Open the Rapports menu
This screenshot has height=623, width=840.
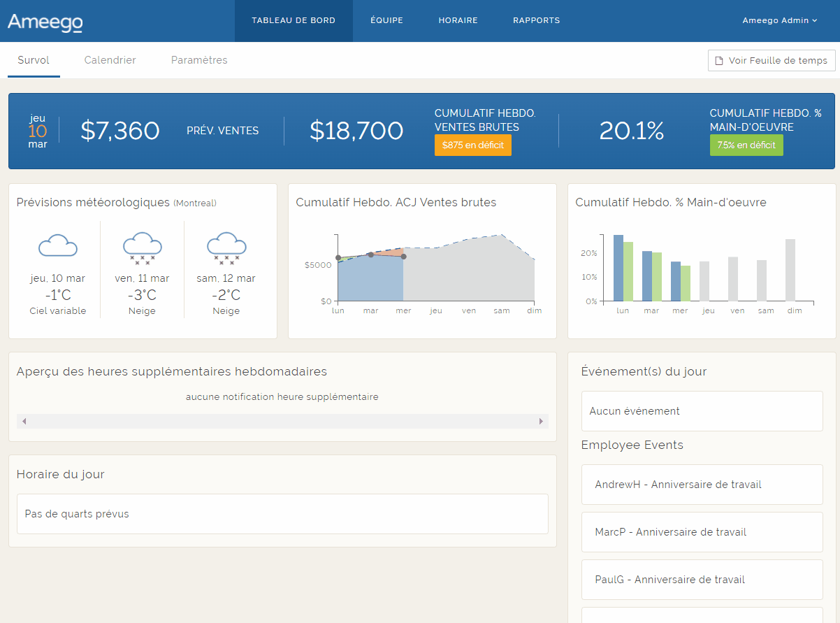pyautogui.click(x=536, y=21)
